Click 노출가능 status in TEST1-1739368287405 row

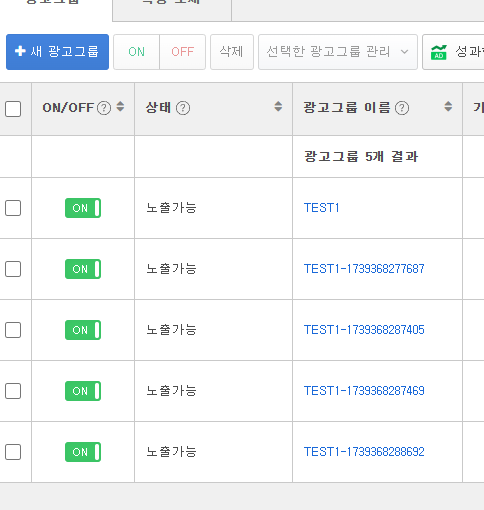pyautogui.click(x=171, y=330)
